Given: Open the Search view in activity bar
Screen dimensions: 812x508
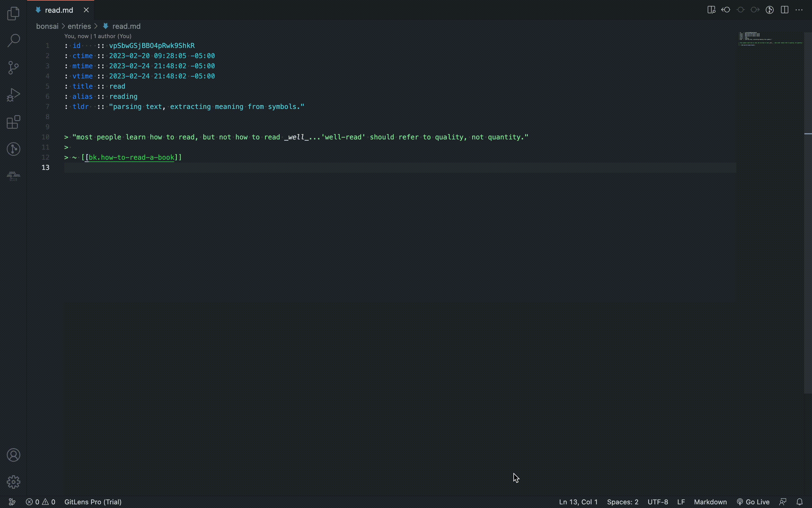Looking at the screenshot, I should (x=14, y=40).
